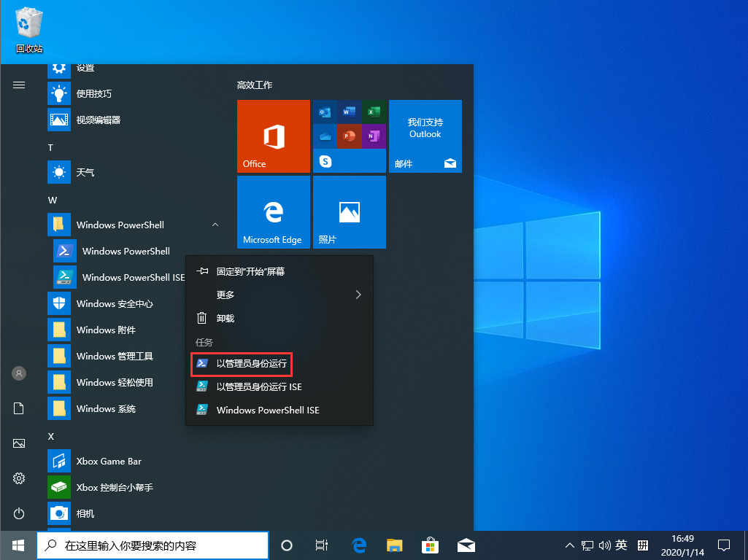Image resolution: width=748 pixels, height=560 pixels.
Task: Open Microsoft Store from the taskbar
Action: (431, 545)
